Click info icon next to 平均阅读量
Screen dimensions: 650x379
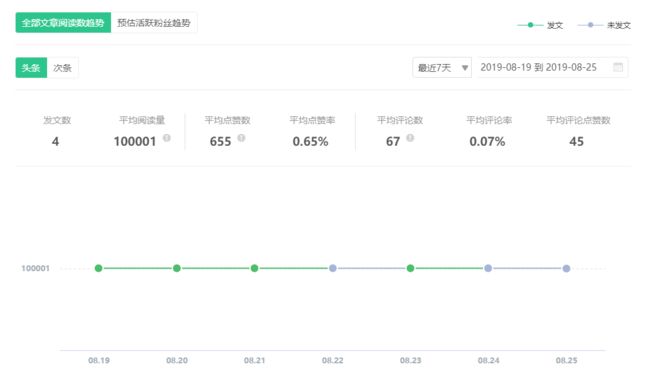pyautogui.click(x=167, y=138)
